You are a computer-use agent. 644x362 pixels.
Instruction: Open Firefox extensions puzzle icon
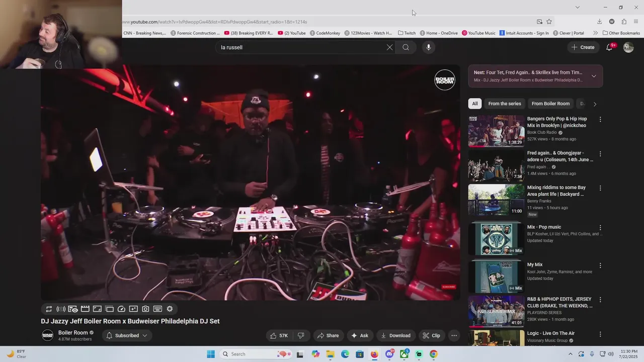[624, 22]
